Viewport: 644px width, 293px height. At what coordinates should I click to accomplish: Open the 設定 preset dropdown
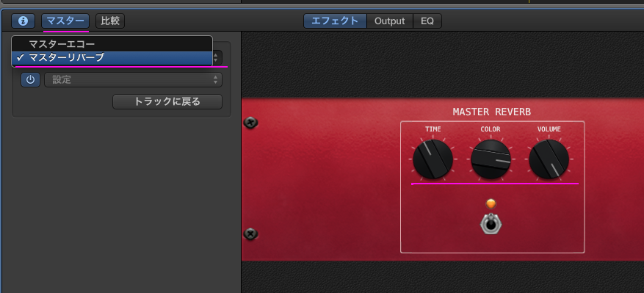click(133, 80)
